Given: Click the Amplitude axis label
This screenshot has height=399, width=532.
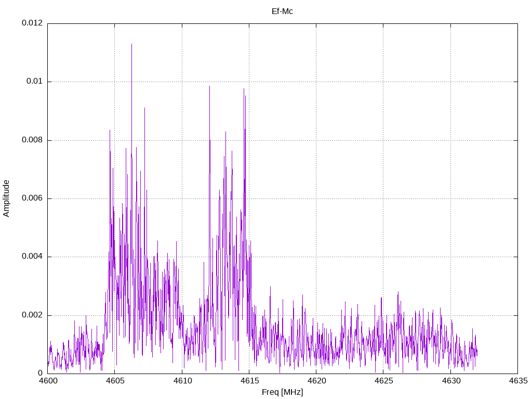Looking at the screenshot, I should 6,198.
